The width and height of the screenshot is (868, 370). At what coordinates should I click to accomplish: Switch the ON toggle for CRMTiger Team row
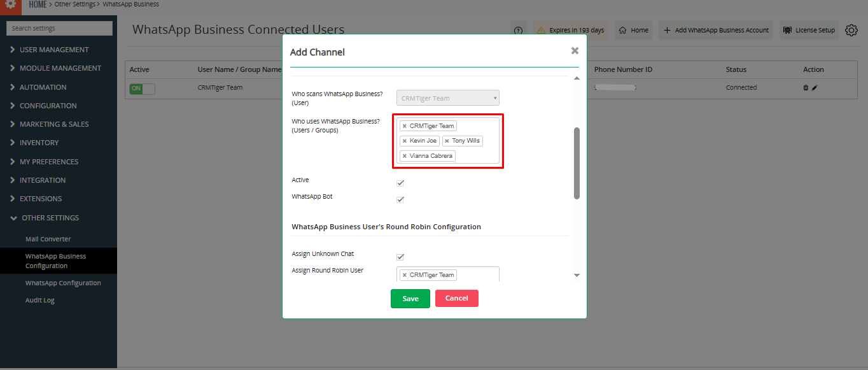click(142, 89)
